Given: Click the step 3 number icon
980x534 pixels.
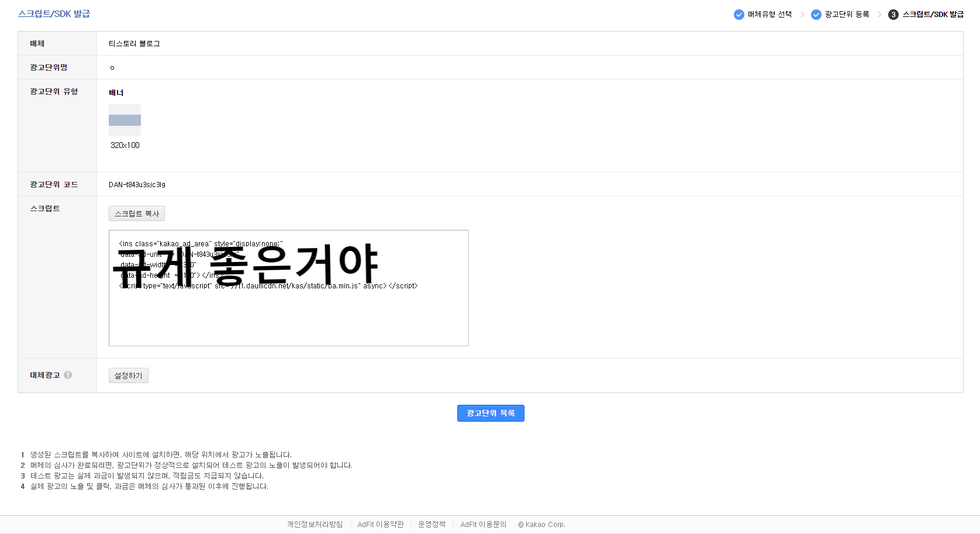Looking at the screenshot, I should (x=893, y=15).
